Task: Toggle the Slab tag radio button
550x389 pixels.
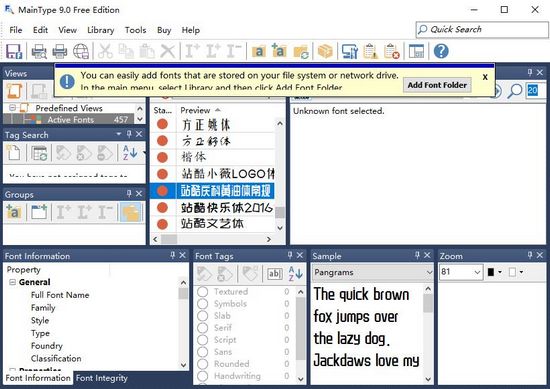Action: pos(202,316)
